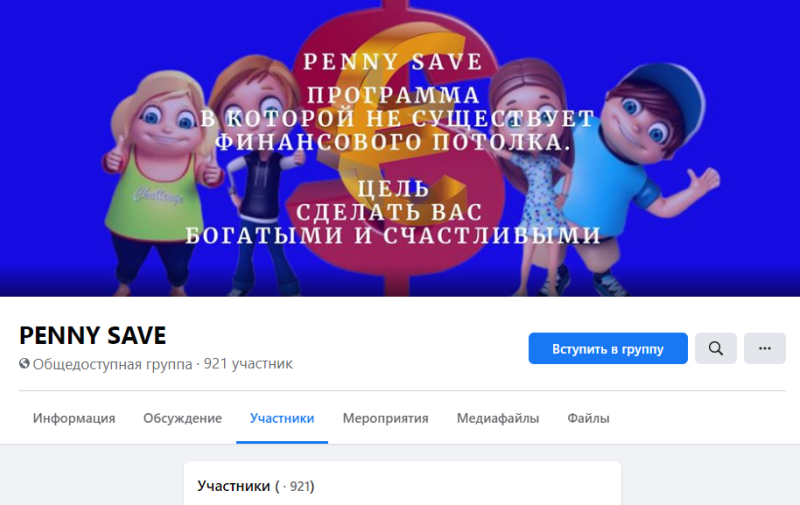Image resolution: width=800 pixels, height=505 pixels.
Task: Open the Информация tab
Action: pyautogui.click(x=74, y=418)
